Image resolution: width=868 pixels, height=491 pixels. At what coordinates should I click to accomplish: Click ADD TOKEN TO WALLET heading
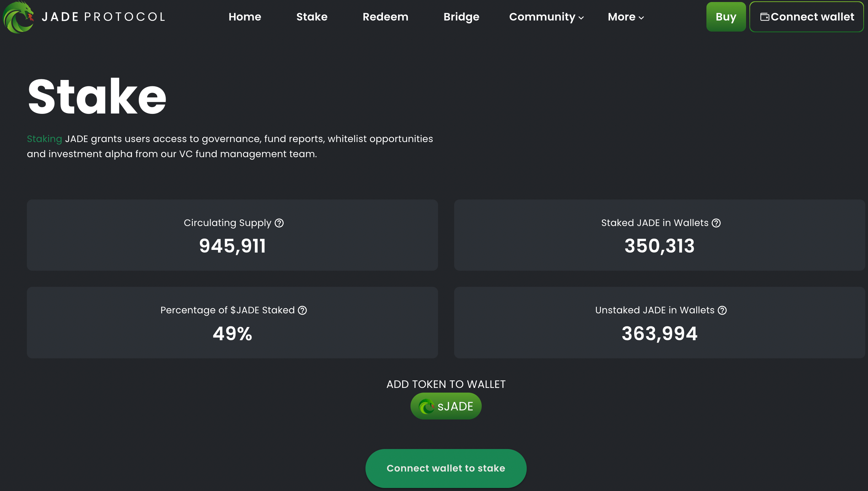pyautogui.click(x=446, y=384)
